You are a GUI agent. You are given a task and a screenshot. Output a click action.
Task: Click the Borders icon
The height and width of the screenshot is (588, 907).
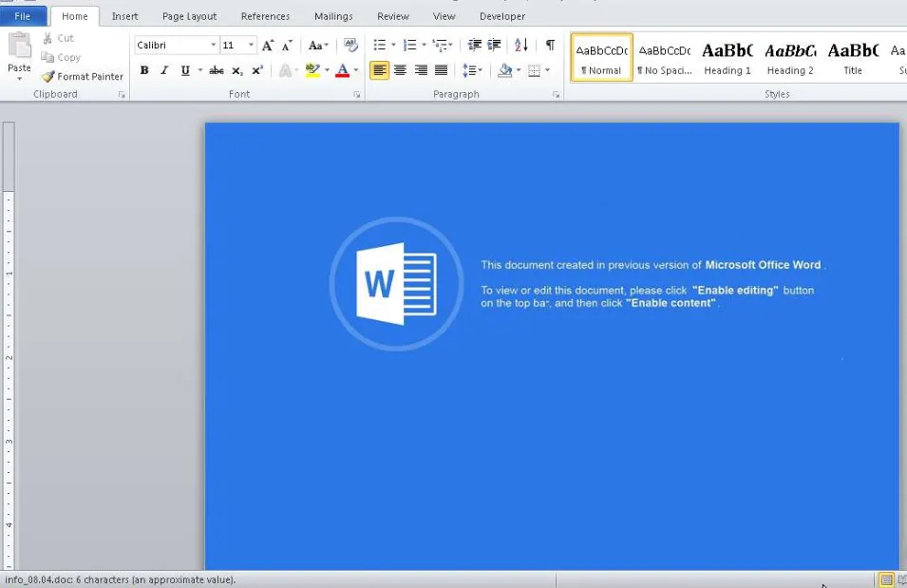(x=535, y=70)
